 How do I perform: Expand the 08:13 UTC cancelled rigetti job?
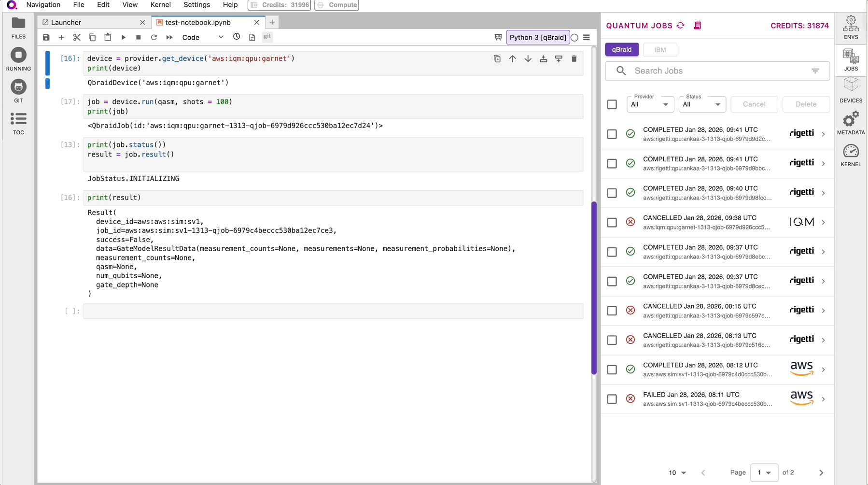tap(823, 340)
